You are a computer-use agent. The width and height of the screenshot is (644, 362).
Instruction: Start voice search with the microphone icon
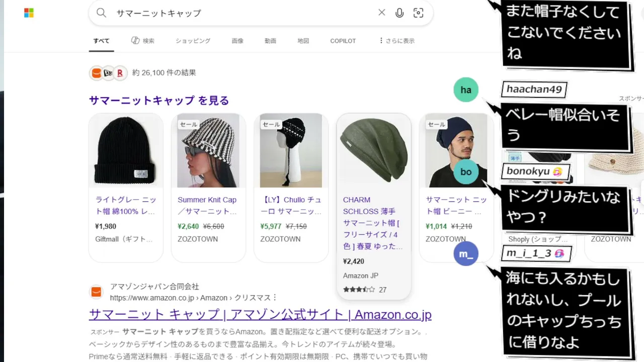[399, 13]
